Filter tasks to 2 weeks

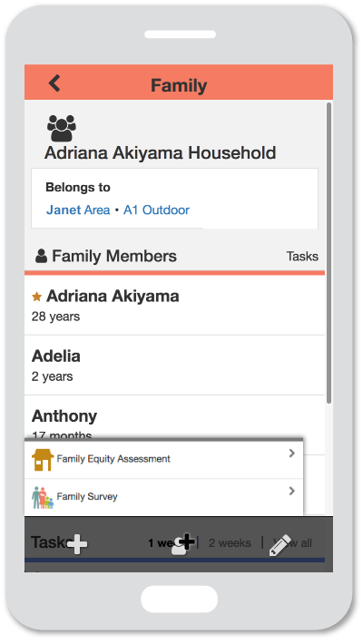click(x=230, y=543)
